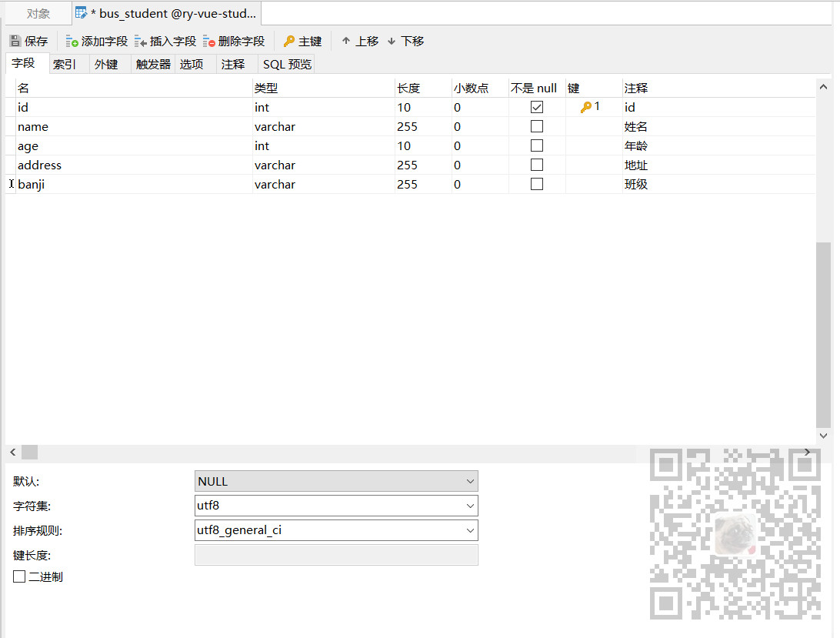The image size is (840, 638).
Task: Open the 字符集 utf8 dropdown
Action: (469, 505)
